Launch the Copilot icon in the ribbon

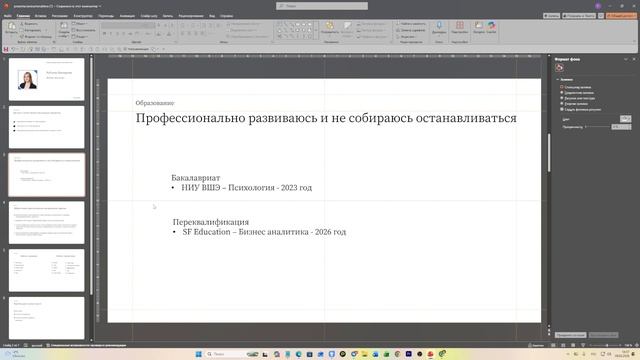click(x=491, y=26)
